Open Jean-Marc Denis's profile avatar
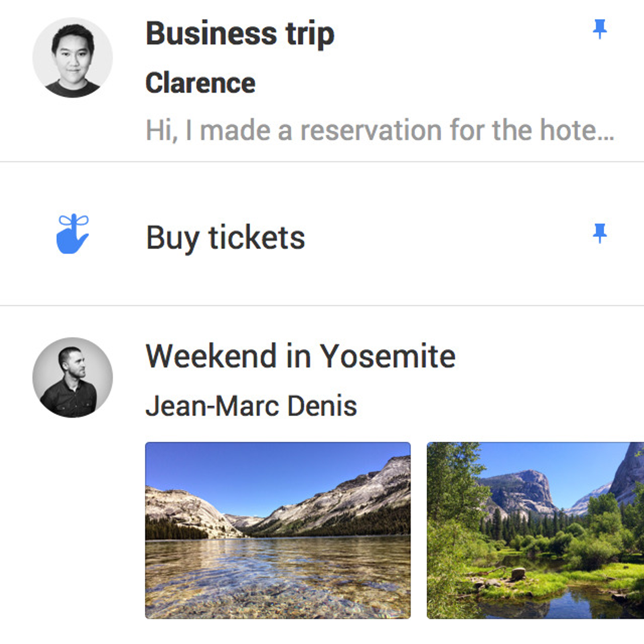 [x=72, y=378]
